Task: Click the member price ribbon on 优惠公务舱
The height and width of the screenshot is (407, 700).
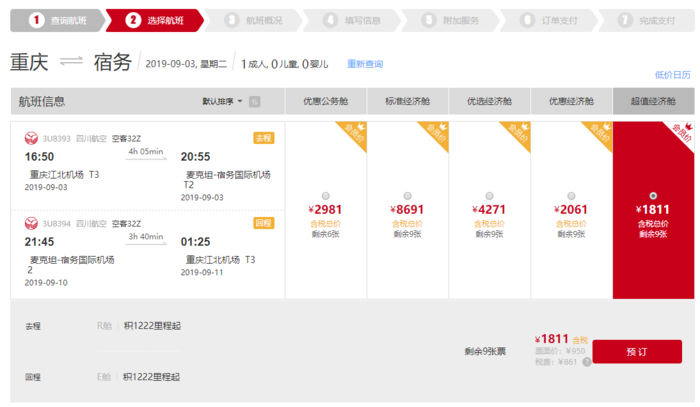Action: click(354, 133)
